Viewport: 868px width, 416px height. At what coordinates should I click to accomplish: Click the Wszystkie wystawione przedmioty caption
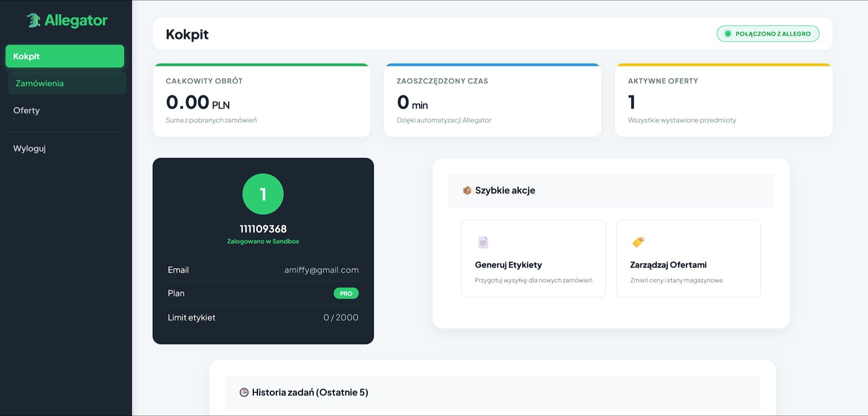tap(682, 120)
